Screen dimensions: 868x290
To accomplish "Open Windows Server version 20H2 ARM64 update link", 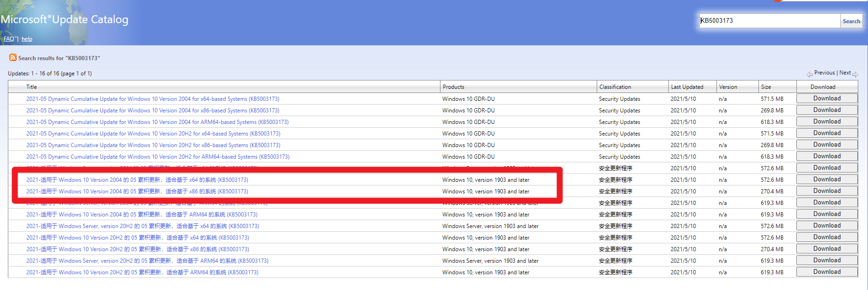I will 147,261.
